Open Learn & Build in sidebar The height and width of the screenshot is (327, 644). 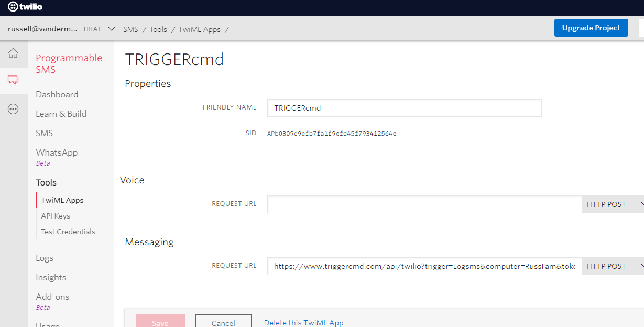(x=61, y=114)
